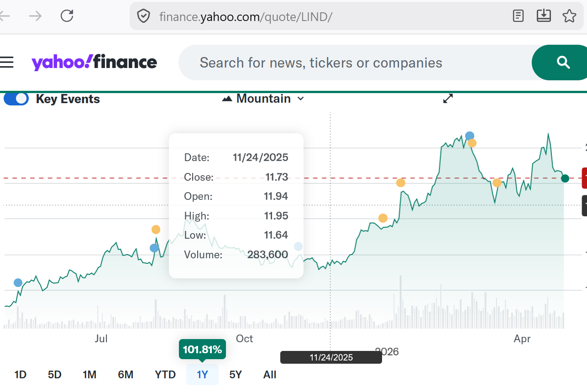The height and width of the screenshot is (392, 587).
Task: Choose the YTD range option
Action: coord(165,375)
